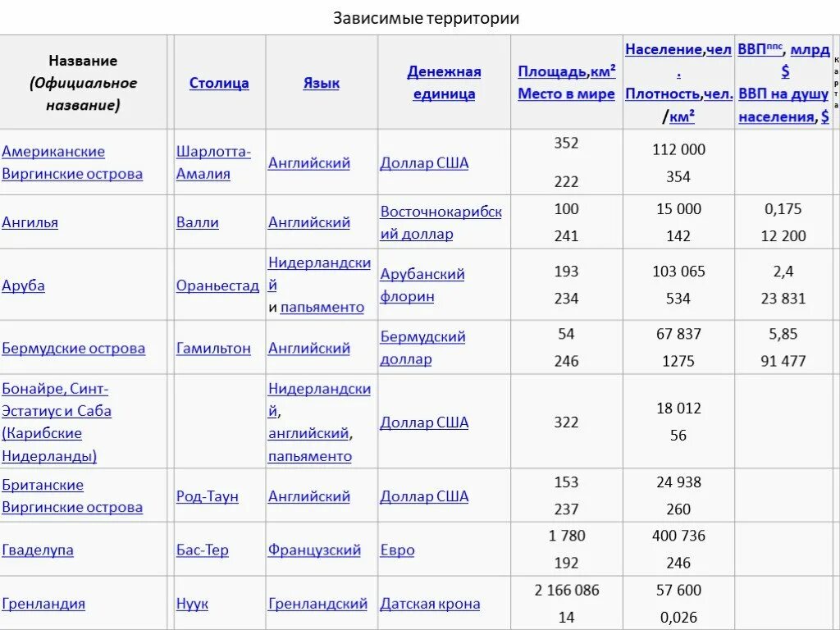840x630 pixels.
Task: Open the Гваделупа territory link
Action: point(38,550)
